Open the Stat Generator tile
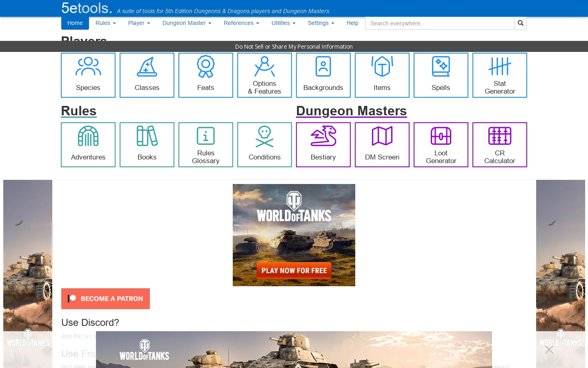The width and height of the screenshot is (588, 368). (x=500, y=75)
